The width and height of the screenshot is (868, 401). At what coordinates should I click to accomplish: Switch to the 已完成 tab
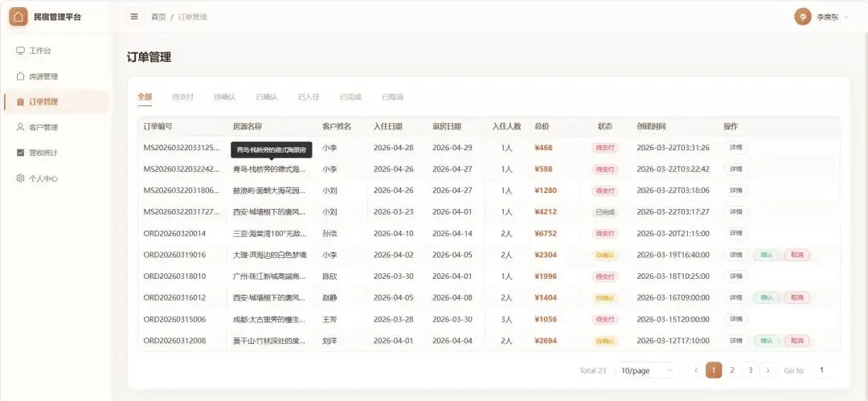(351, 97)
